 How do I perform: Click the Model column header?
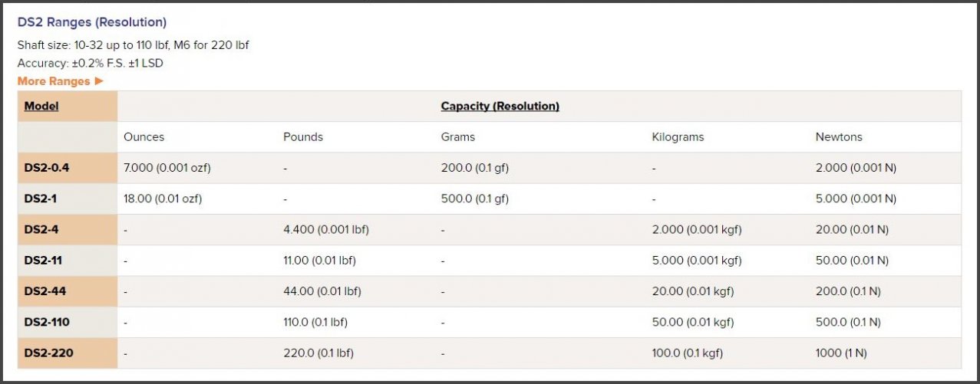pos(41,107)
